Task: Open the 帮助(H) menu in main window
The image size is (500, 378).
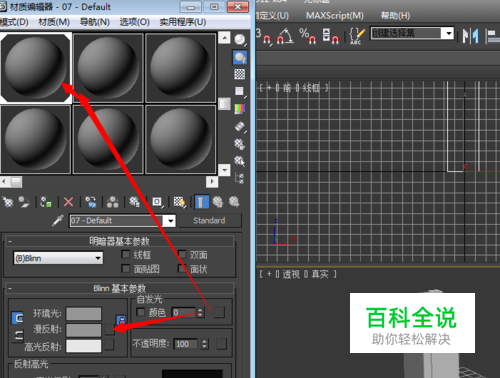Action: pos(395,16)
